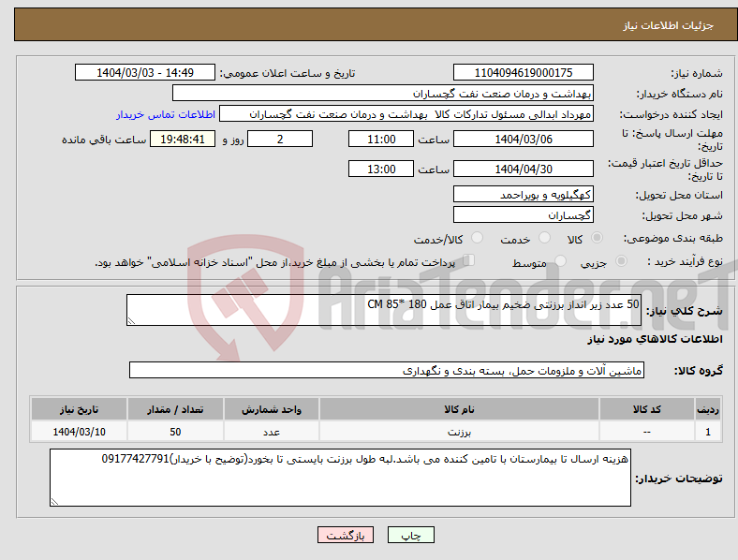Click the remaining days field showing 2
This screenshot has height=560, width=738.
tap(280, 140)
